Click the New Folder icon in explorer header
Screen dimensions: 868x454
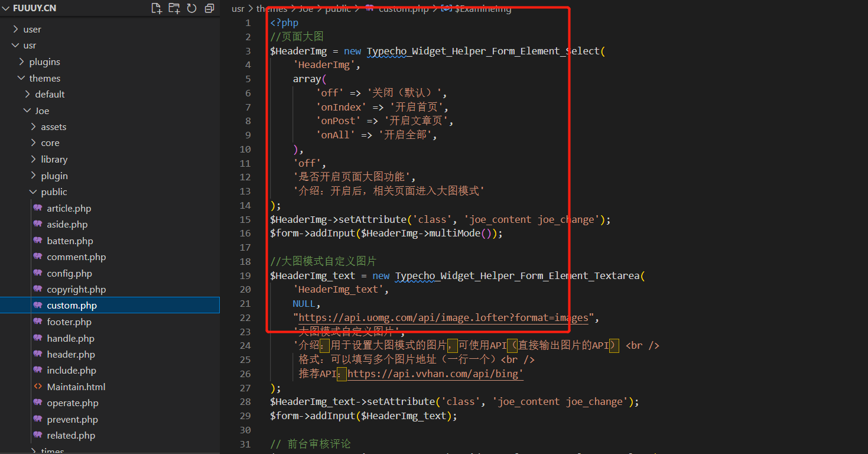pyautogui.click(x=174, y=8)
